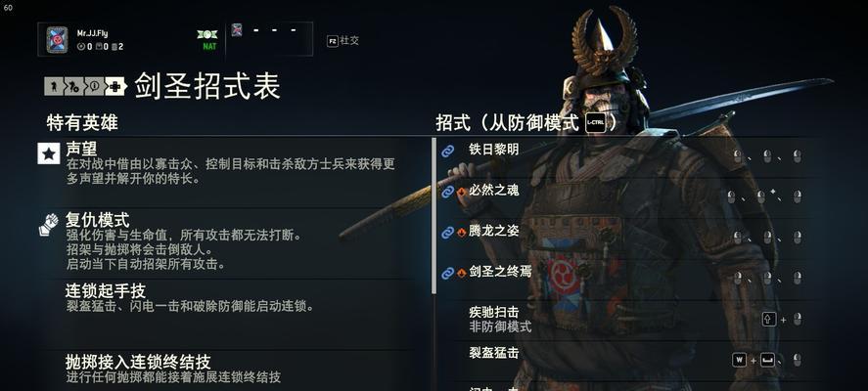Click the chain link icon for 铁日黎明
This screenshot has height=391, width=868.
point(447,151)
